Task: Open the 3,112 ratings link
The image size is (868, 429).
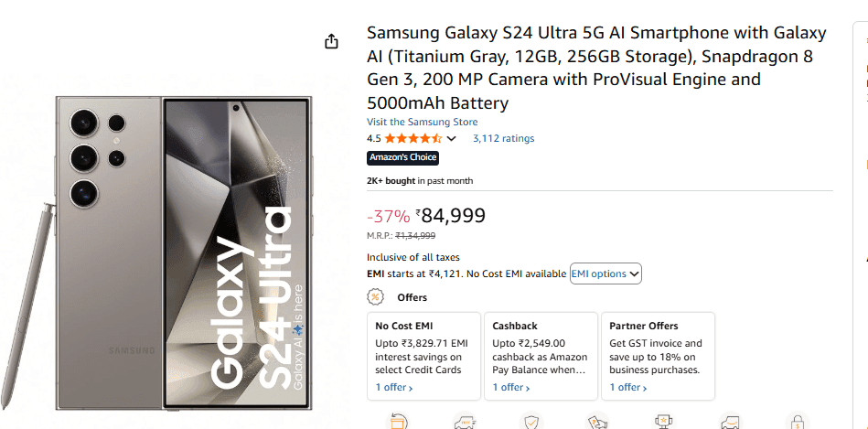Action: click(503, 139)
